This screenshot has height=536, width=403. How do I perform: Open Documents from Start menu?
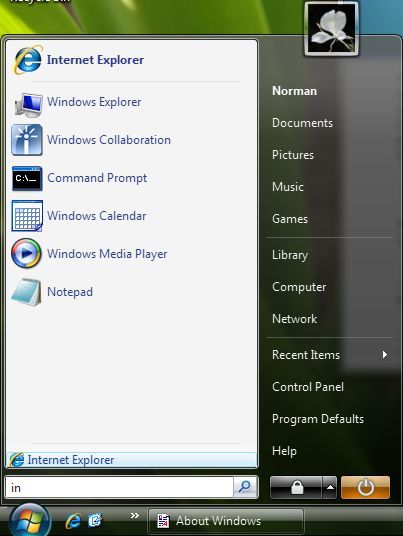pos(302,123)
